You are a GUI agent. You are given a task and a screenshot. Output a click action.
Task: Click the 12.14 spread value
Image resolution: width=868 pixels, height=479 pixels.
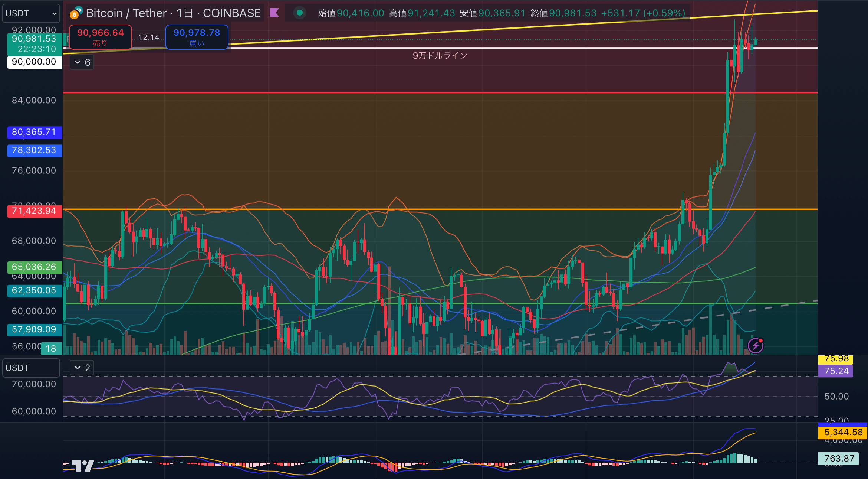tap(149, 37)
